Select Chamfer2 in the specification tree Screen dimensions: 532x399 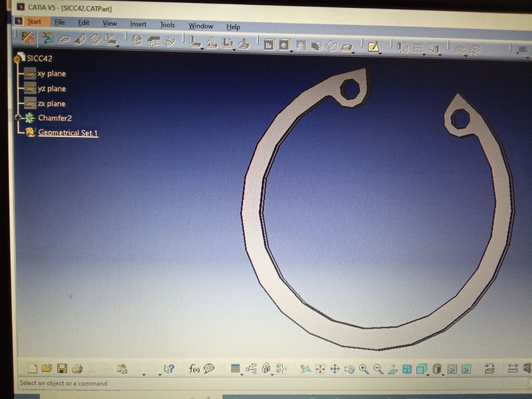pyautogui.click(x=55, y=118)
